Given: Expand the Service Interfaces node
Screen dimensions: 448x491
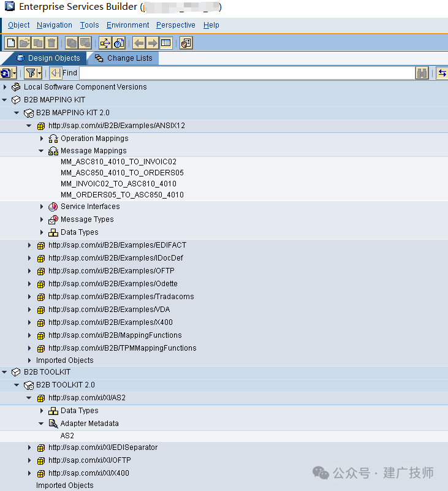Looking at the screenshot, I should [42, 207].
